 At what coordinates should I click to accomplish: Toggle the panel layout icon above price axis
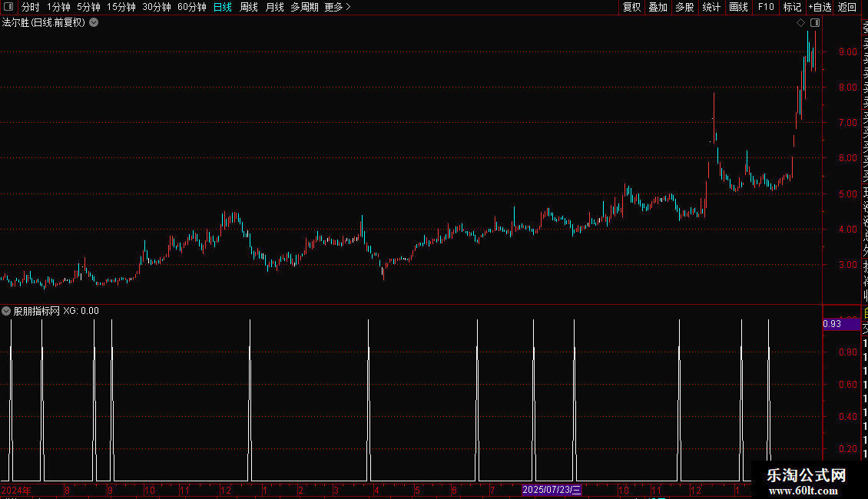click(x=815, y=23)
